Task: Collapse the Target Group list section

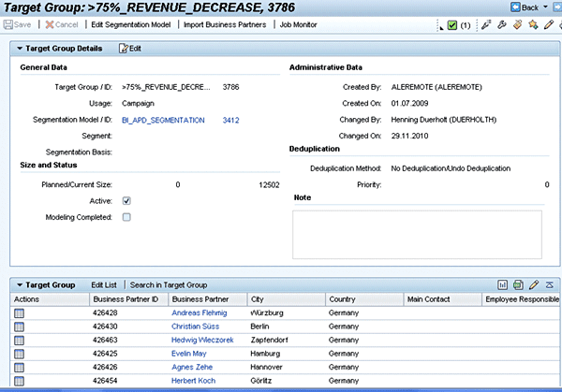Action: tap(21, 284)
